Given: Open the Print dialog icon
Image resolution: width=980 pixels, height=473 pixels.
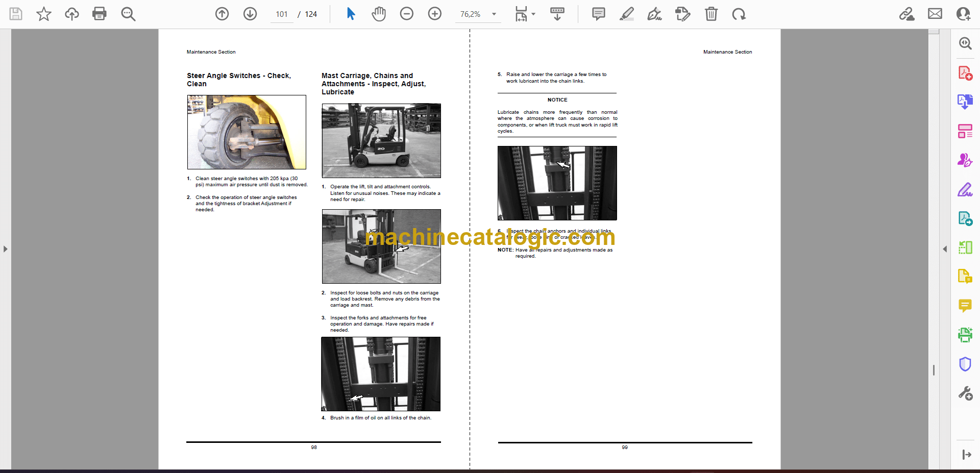Looking at the screenshot, I should [99, 14].
